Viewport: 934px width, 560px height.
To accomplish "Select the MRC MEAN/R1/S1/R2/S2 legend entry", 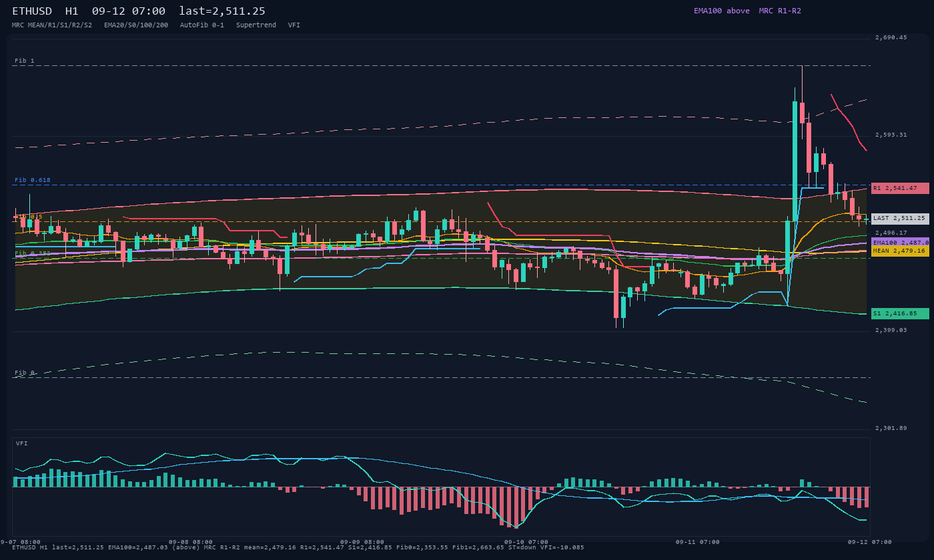I will point(52,25).
